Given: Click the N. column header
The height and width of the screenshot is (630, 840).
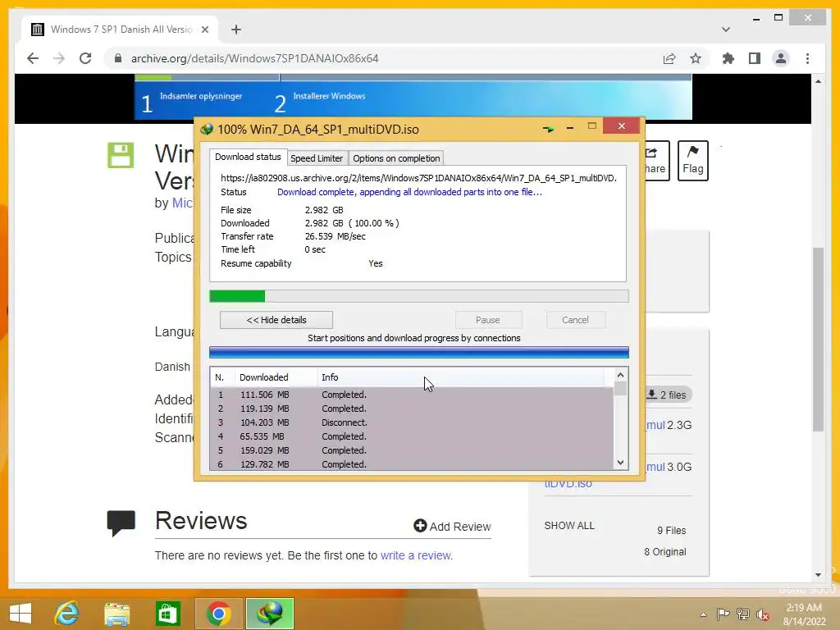Looking at the screenshot, I should pyautogui.click(x=221, y=377).
